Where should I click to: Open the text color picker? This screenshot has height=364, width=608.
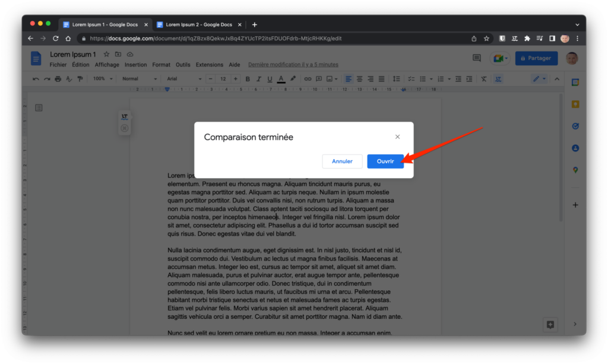coord(281,79)
